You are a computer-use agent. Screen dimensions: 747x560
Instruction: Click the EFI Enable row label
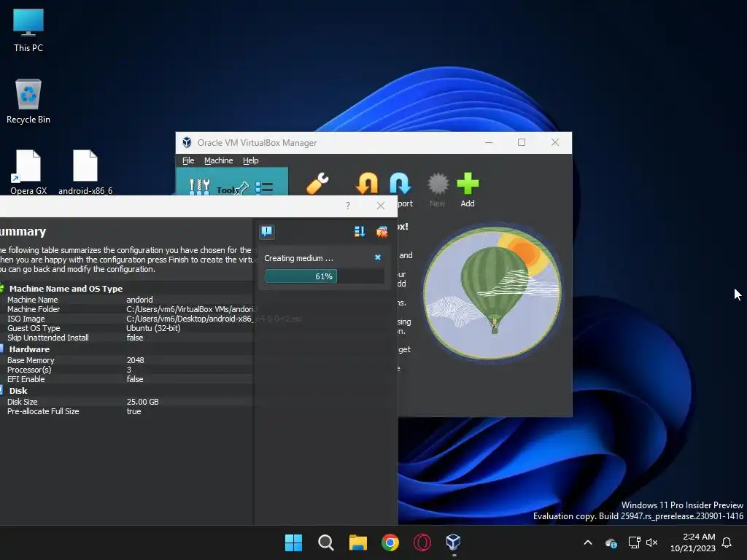click(26, 379)
